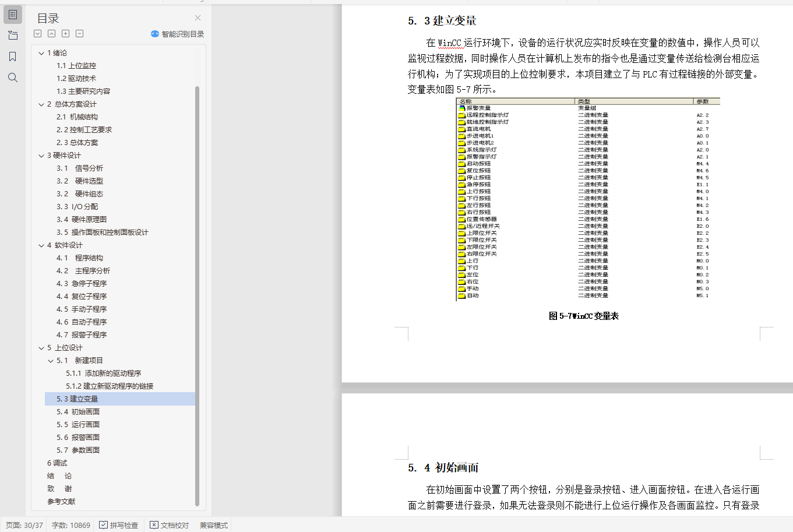Click the 5. 4 初始画面 document heading

point(443,468)
